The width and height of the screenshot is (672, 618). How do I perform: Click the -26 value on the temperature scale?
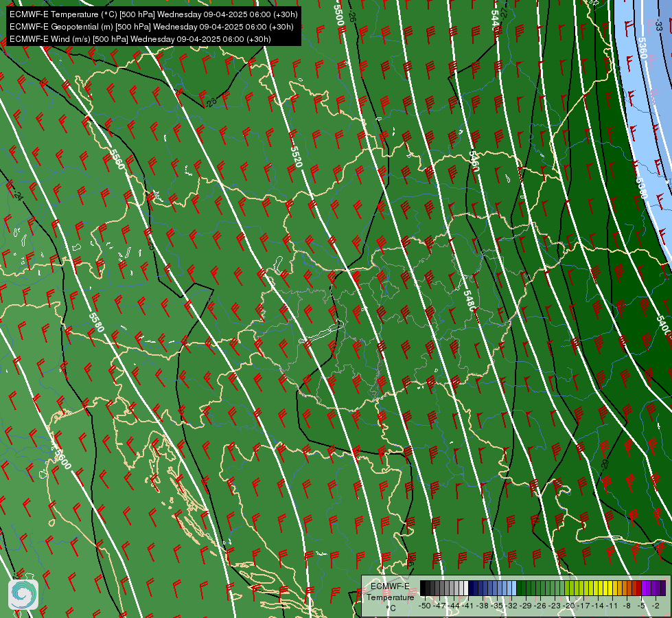tap(540, 606)
